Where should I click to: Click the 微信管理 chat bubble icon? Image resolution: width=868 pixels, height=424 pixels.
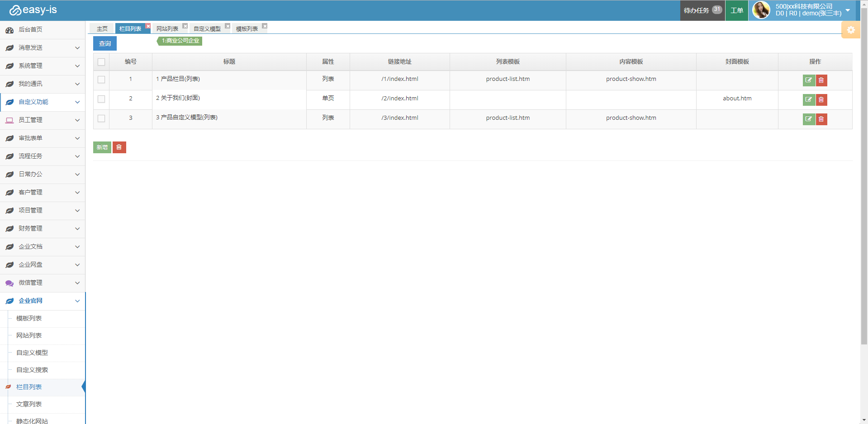tap(9, 283)
